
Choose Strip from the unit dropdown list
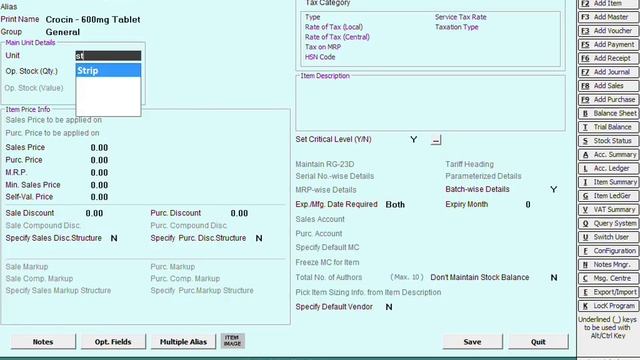coord(108,71)
